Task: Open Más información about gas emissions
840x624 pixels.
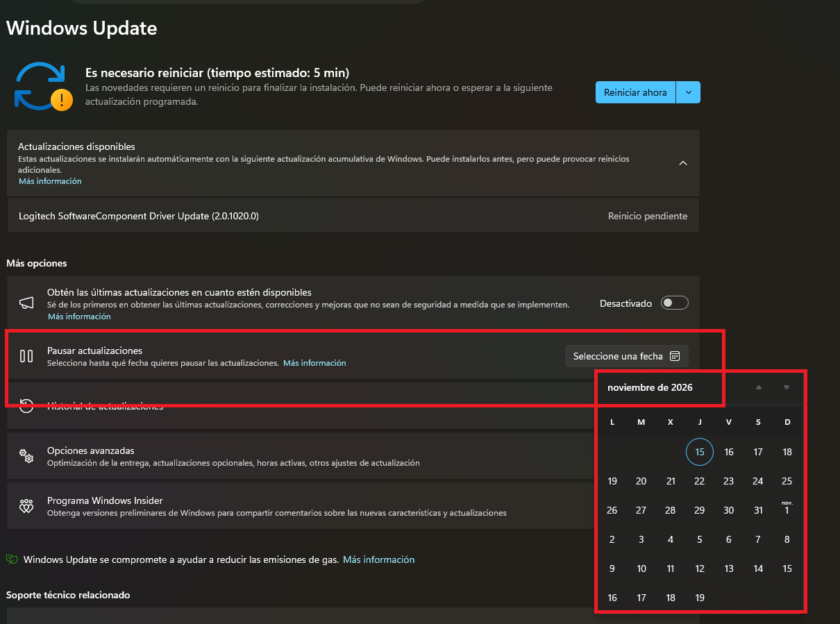Action: [378, 559]
